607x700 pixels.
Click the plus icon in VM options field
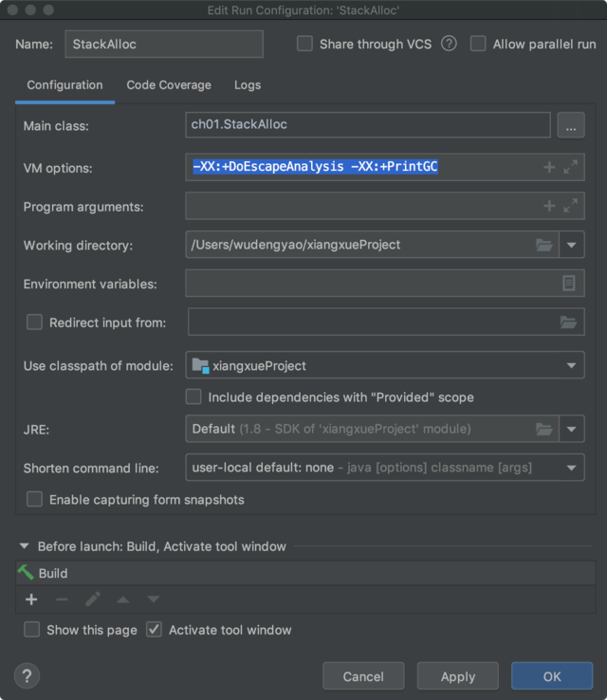pos(549,167)
